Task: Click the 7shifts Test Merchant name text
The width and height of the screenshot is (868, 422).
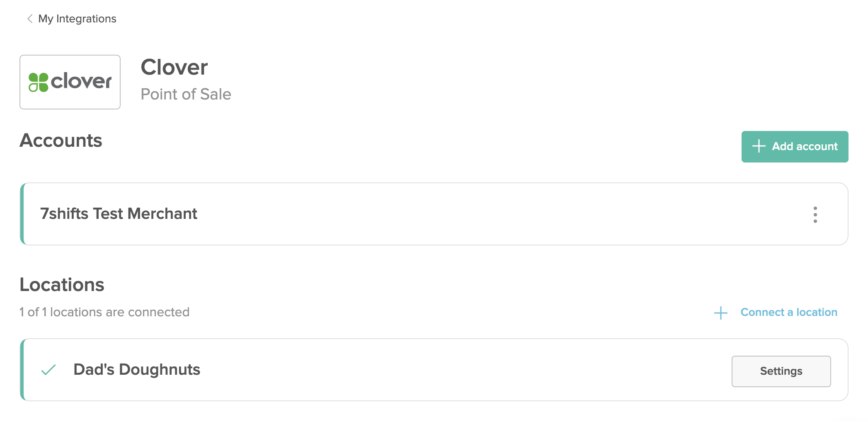Action: click(x=119, y=214)
